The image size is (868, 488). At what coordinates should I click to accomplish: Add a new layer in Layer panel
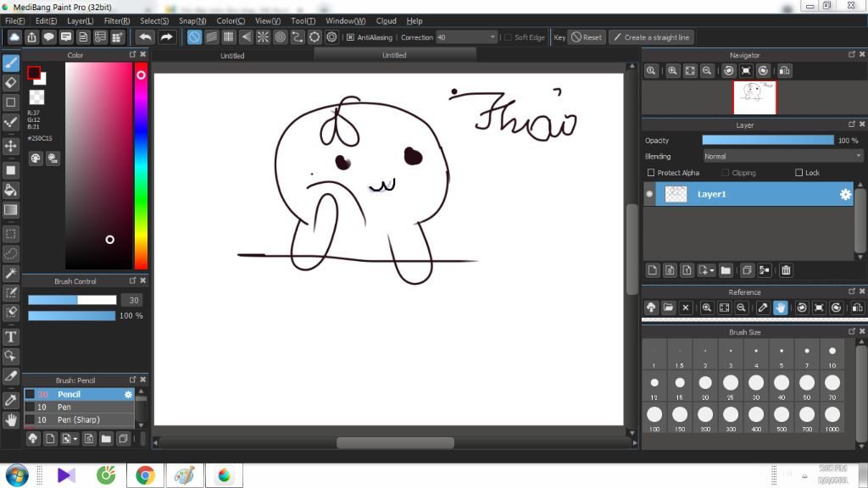pyautogui.click(x=653, y=270)
